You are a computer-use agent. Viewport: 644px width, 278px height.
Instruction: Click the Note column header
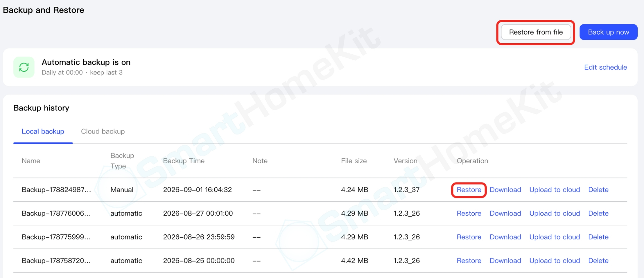[260, 161]
